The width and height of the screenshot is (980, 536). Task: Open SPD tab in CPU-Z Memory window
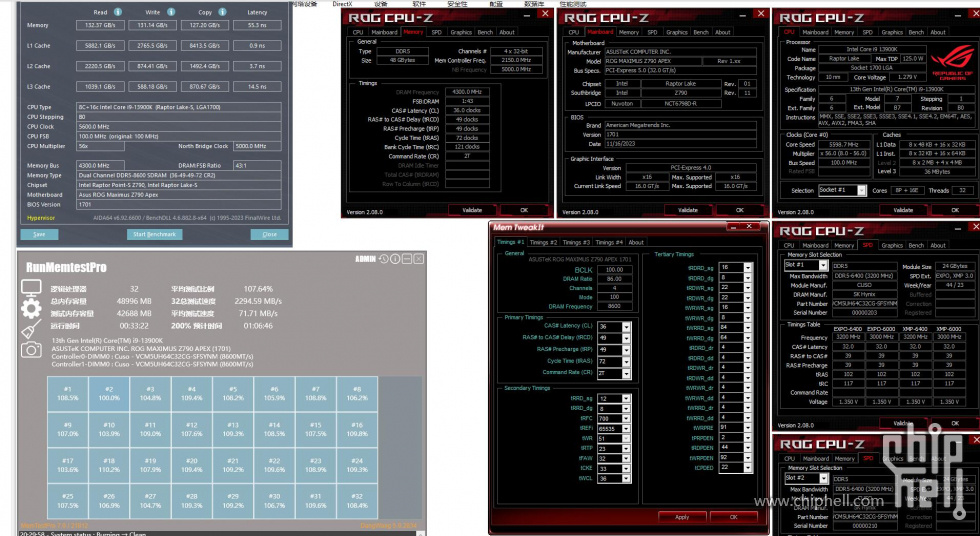tap(436, 32)
